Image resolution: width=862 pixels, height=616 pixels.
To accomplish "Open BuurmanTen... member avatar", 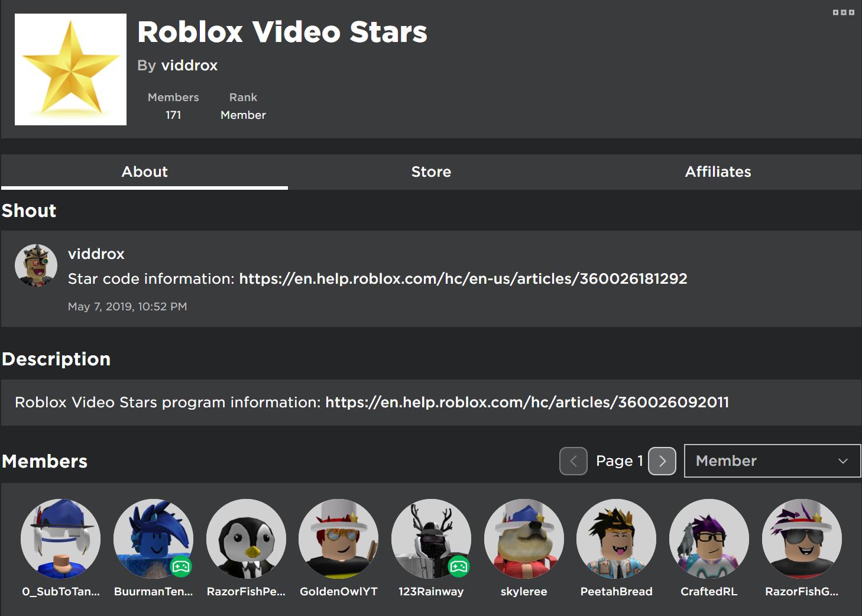I will (x=153, y=539).
